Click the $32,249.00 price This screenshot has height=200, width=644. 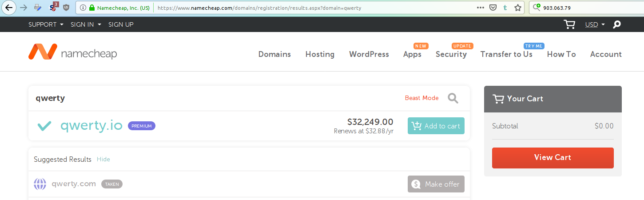pos(370,122)
